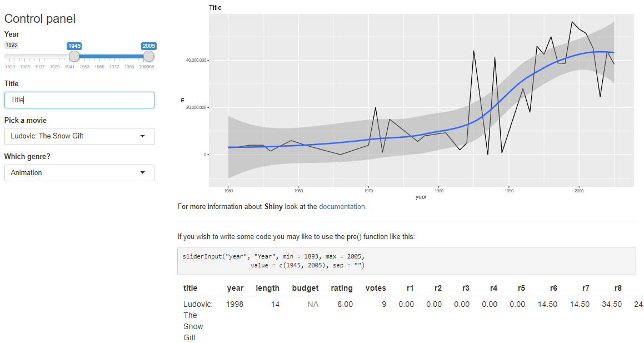The image size is (644, 343).
Task: Open the 'Which genre?' dropdown
Action: pos(79,172)
